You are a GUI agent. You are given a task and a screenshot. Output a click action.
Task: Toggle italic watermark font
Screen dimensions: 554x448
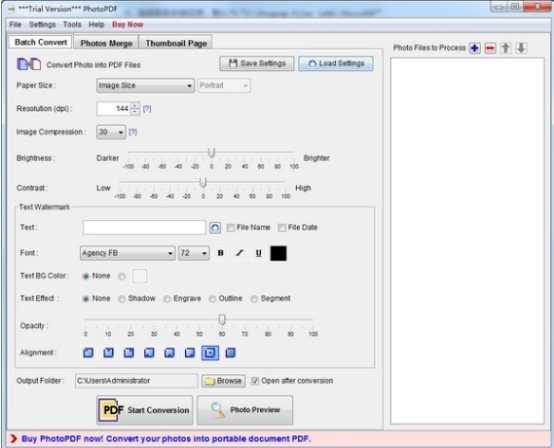(240, 253)
